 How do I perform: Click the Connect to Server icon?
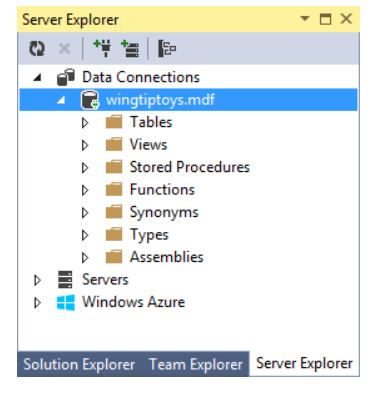[x=130, y=49]
